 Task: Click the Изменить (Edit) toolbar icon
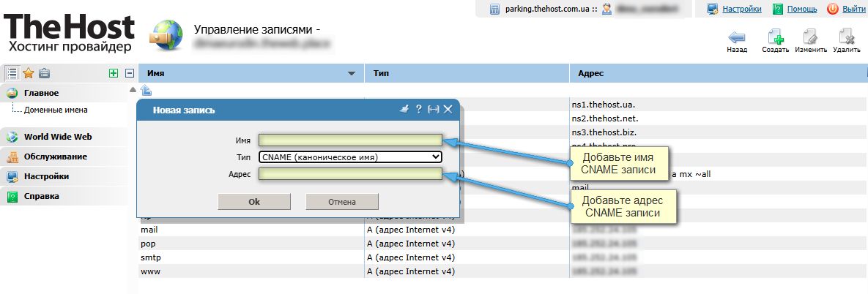point(810,38)
